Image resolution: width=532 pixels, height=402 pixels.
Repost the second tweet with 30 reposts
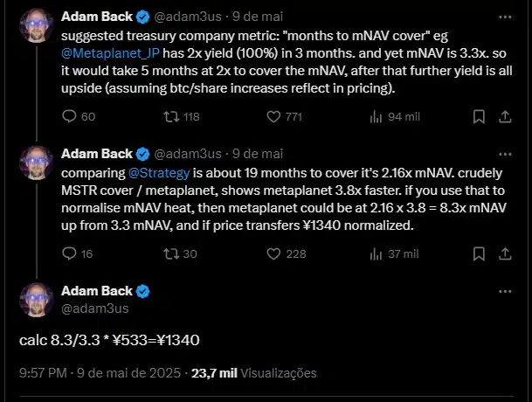[x=180, y=254]
